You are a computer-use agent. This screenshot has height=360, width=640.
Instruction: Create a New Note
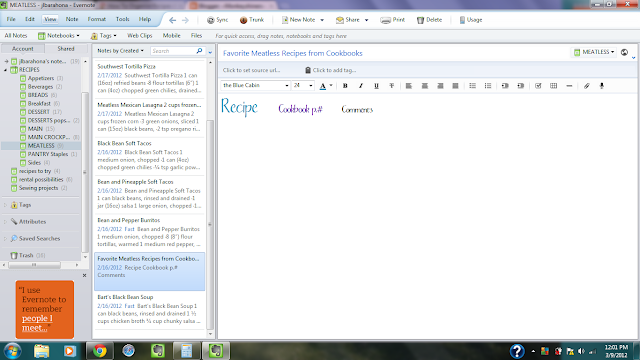pos(298,20)
